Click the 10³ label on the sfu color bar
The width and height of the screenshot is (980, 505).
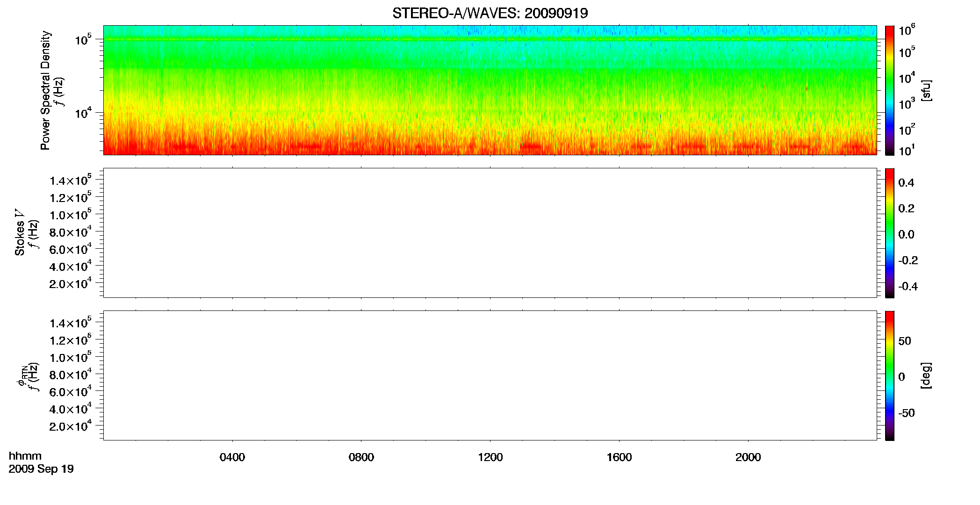tap(907, 103)
